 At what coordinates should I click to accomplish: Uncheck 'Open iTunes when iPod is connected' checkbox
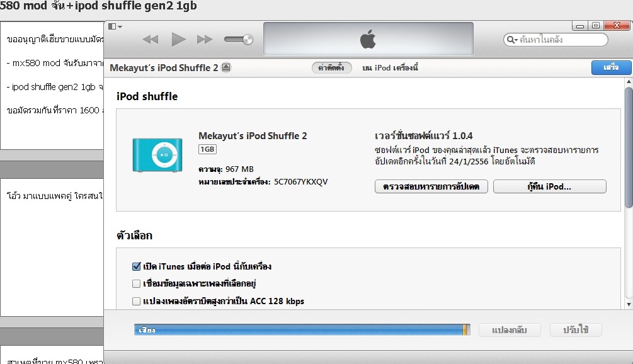tap(137, 266)
